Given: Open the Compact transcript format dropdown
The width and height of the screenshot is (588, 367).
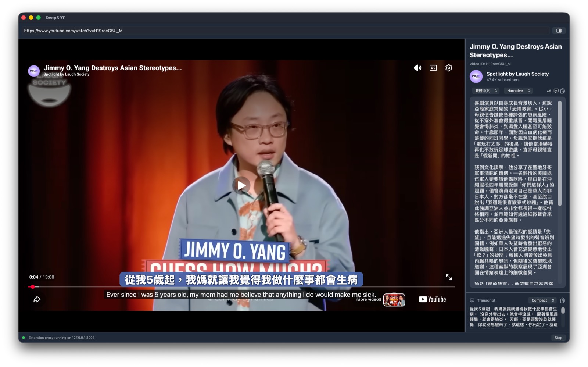Looking at the screenshot, I should pyautogui.click(x=542, y=300).
